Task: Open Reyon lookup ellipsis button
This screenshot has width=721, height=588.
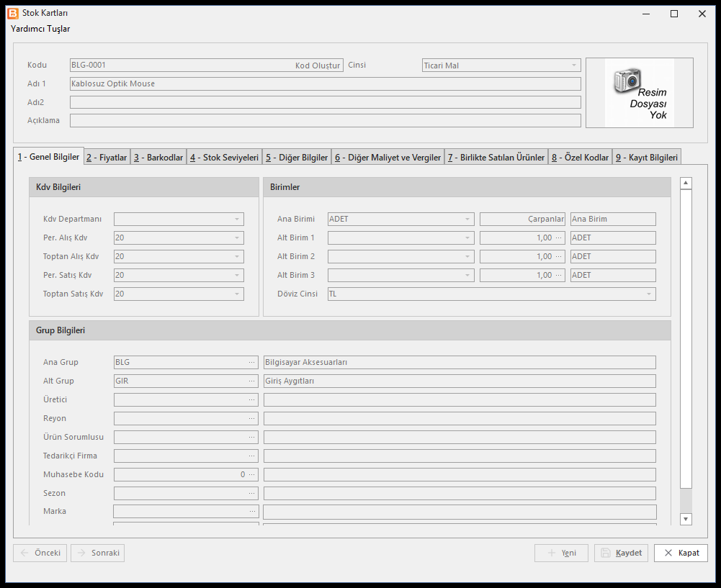Action: (x=251, y=419)
